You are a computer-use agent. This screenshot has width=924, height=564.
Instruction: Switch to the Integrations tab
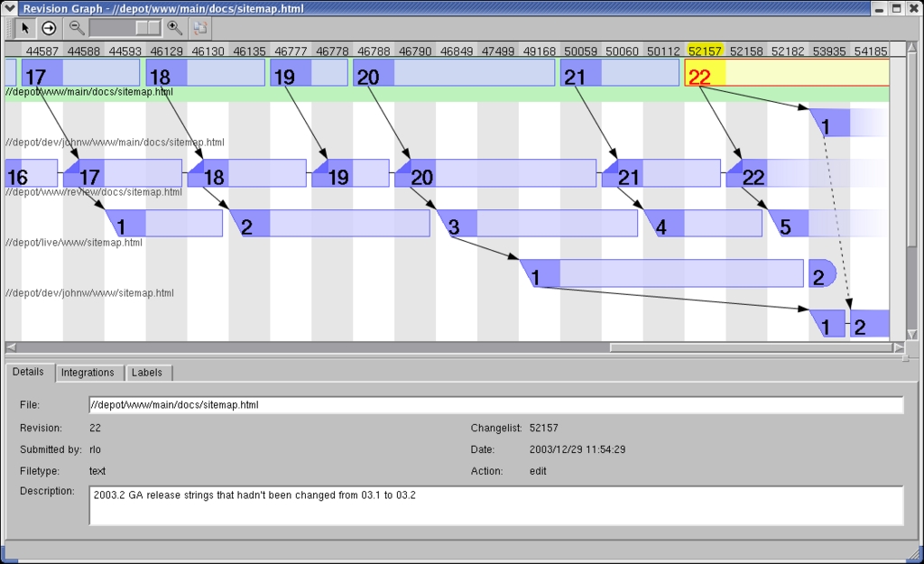88,373
